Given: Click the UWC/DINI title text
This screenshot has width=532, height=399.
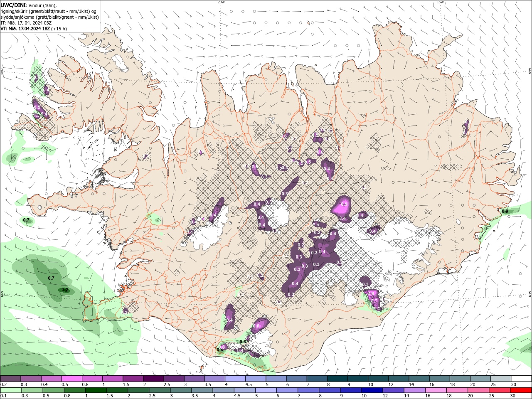Looking at the screenshot, I should [12, 5].
